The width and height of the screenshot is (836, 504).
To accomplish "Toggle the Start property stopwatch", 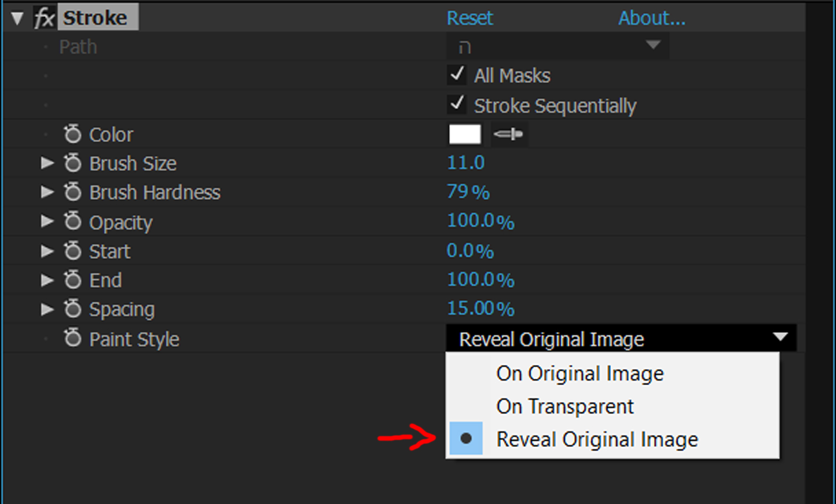I will pyautogui.click(x=73, y=250).
